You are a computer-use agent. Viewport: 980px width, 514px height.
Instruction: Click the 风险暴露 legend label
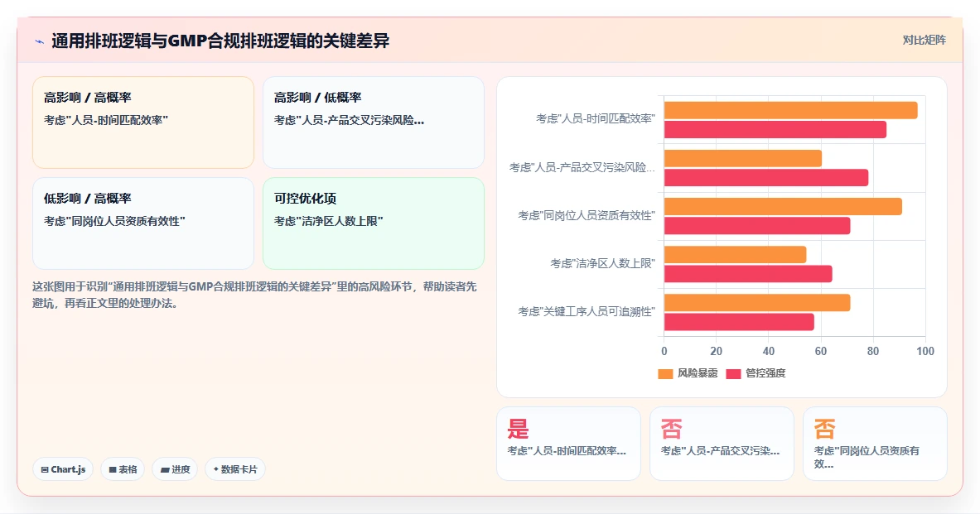click(x=698, y=373)
